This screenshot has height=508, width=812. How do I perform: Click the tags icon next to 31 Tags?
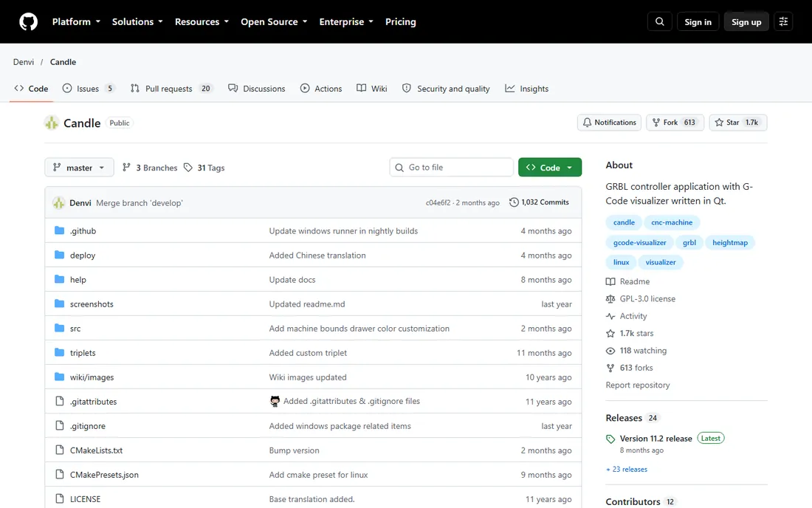[188, 168]
